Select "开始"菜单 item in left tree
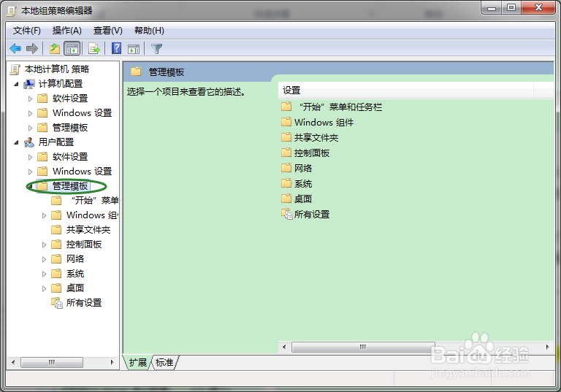This screenshot has width=561, height=392. tap(95, 200)
